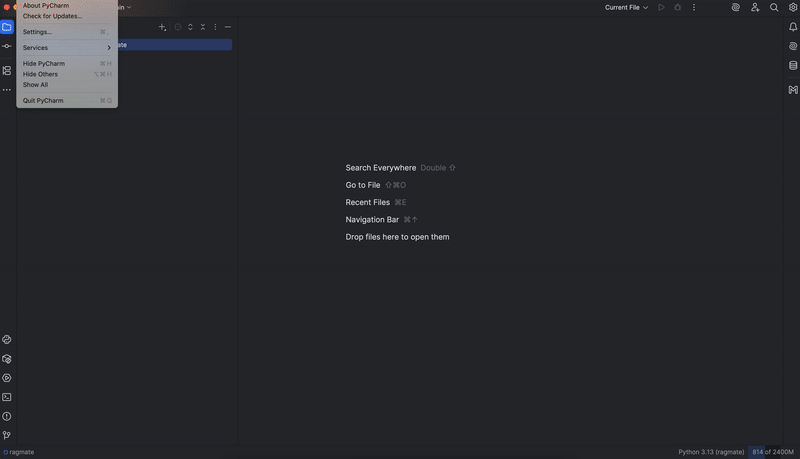Click Python 3.13 (ragmate) interpreter widget
The height and width of the screenshot is (459, 800).
click(x=711, y=452)
